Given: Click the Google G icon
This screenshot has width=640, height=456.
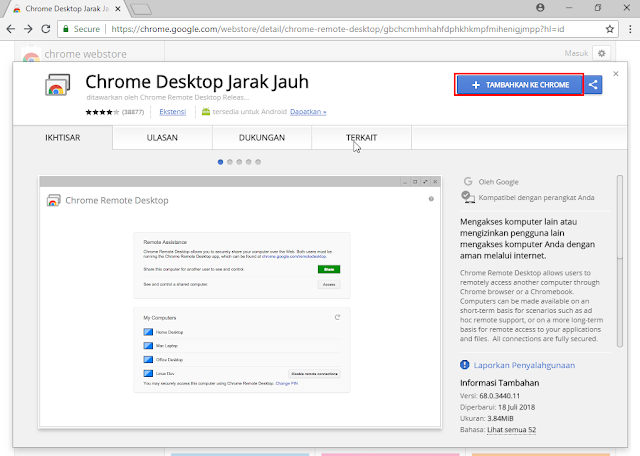Looking at the screenshot, I should [x=468, y=181].
